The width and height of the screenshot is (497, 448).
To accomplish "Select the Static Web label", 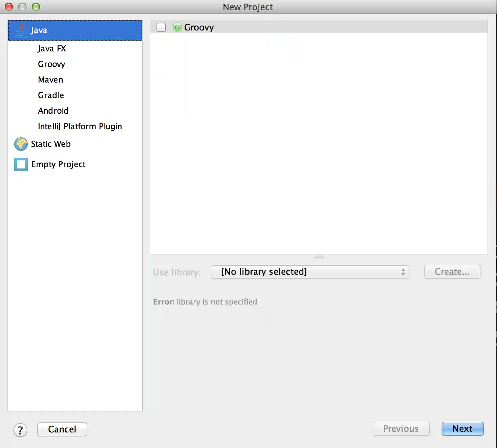I will pos(51,144).
